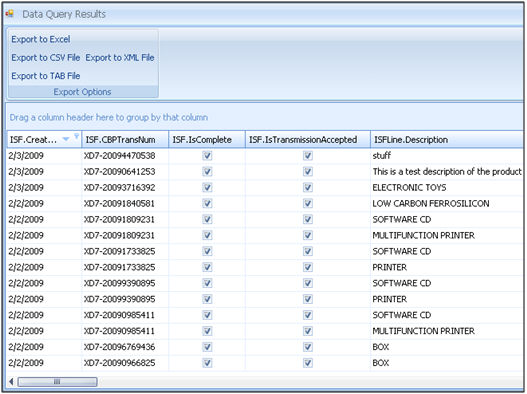
Task: Toggle IsComplete checkbox for ELECTRONIC TOYS row
Action: pos(207,188)
